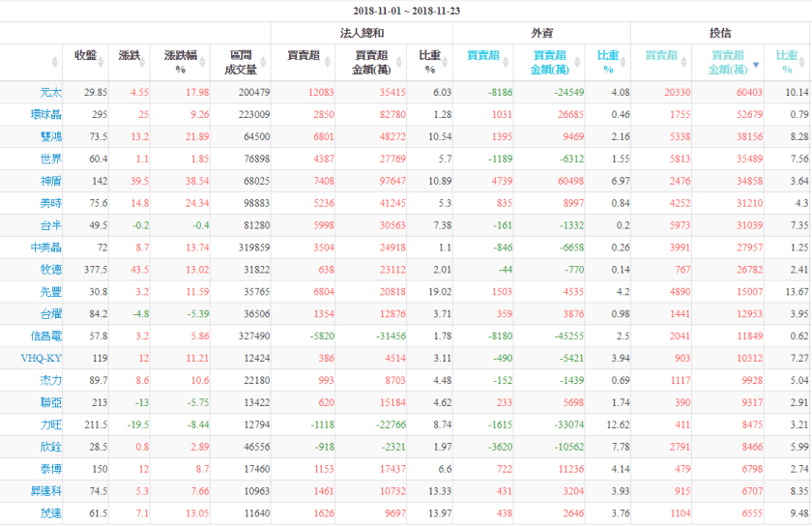Sort table by 漲跌幅 % column
812x526 pixels.
pyautogui.click(x=180, y=62)
